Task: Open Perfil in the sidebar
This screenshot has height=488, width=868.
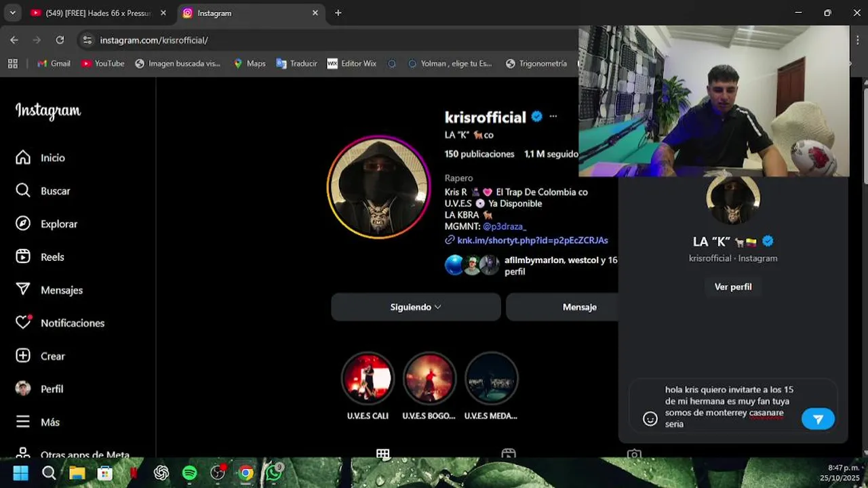Action: [39, 389]
